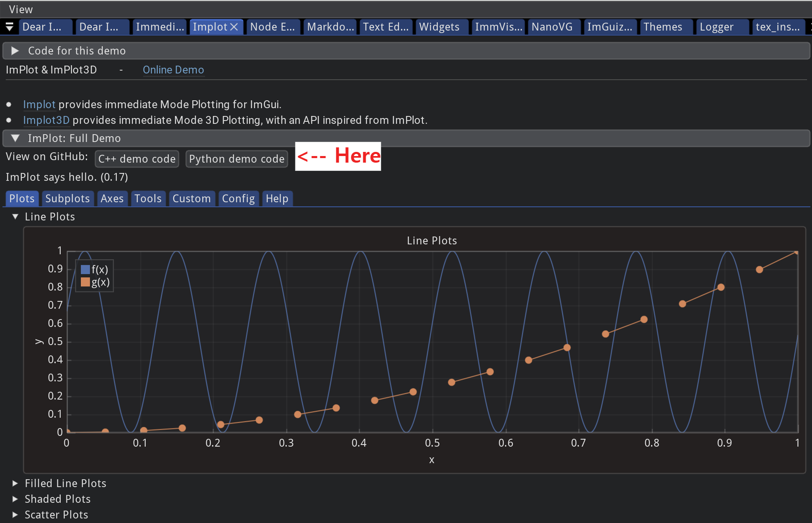The width and height of the screenshot is (812, 523).
Task: Click the last g(x) marker near x=0.95
Action: (759, 270)
